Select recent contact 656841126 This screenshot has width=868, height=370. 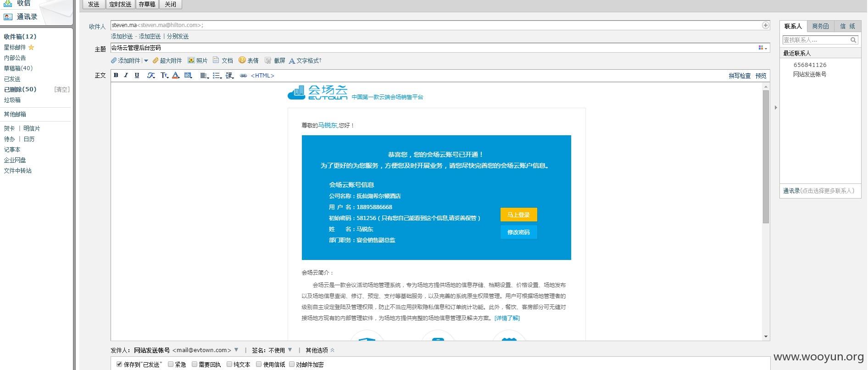[810, 65]
